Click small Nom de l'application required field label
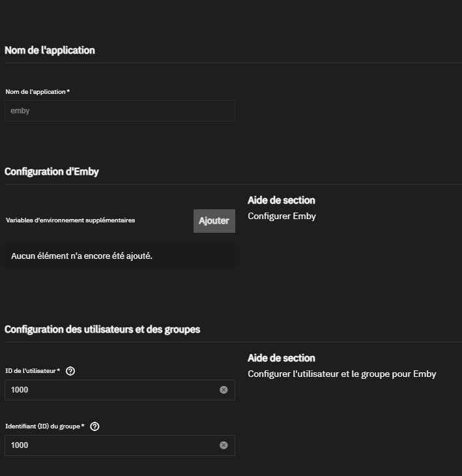 (37, 92)
